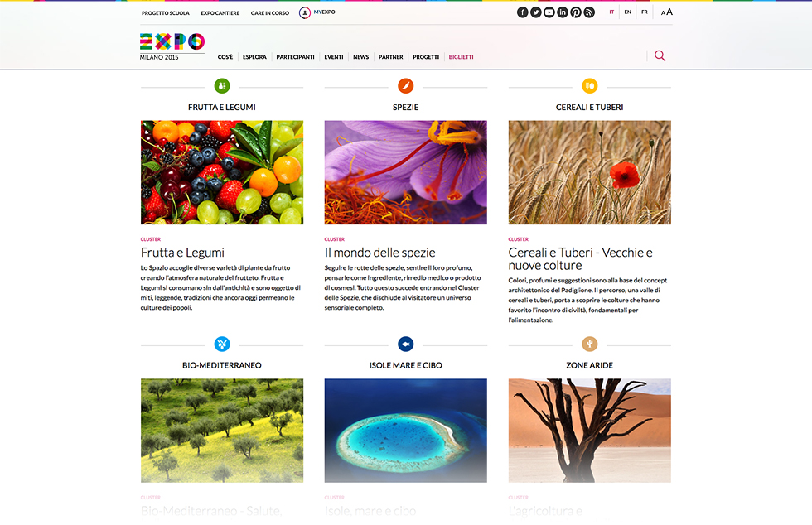Open the Facebook social icon
This screenshot has width=812, height=525.
[523, 12]
